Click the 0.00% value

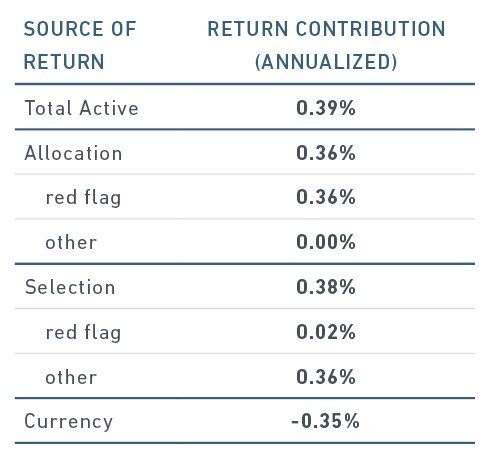click(326, 242)
